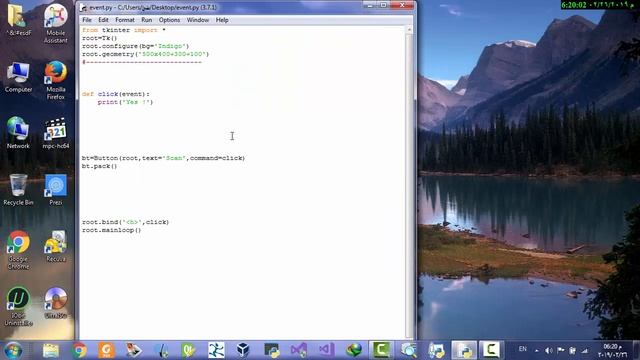Launch the Prezi desktop shortcut

coord(56,189)
